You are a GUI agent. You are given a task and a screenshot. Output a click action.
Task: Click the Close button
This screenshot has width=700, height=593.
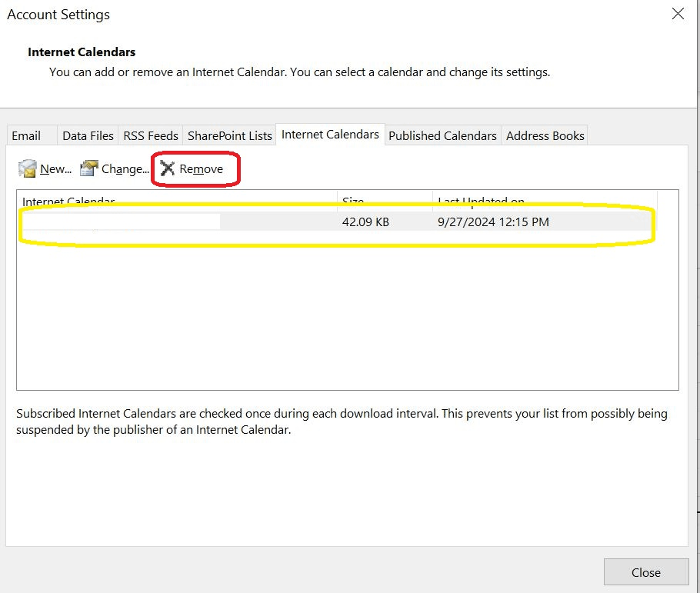(645, 572)
